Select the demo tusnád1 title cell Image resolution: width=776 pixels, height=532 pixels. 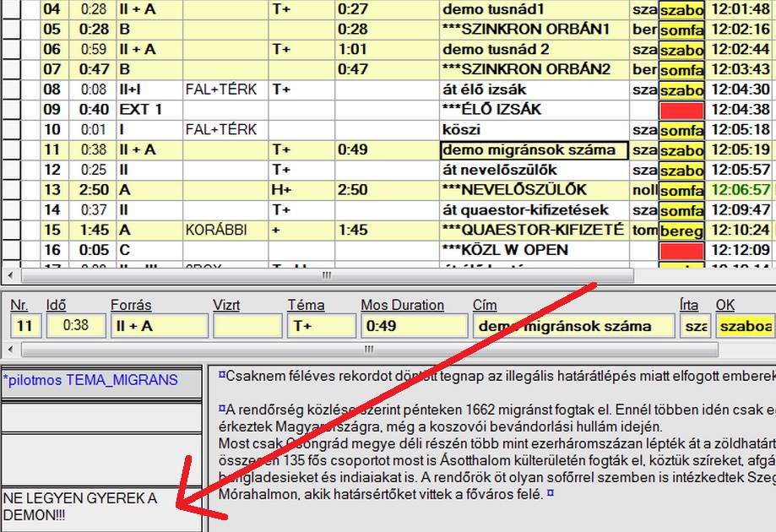[534, 9]
